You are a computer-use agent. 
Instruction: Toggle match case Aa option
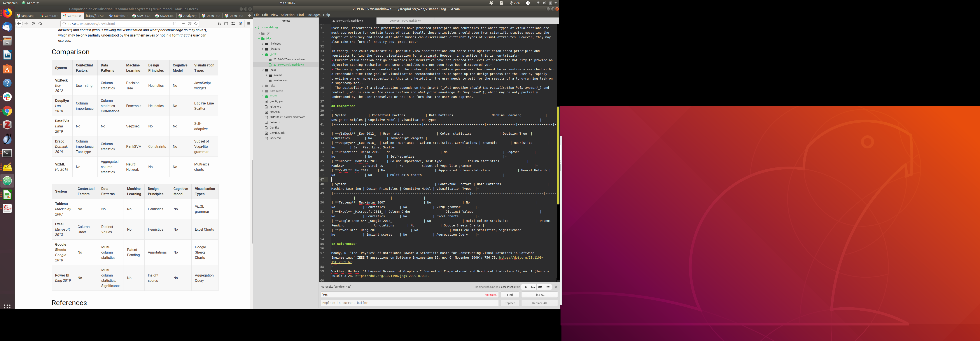pyautogui.click(x=533, y=287)
